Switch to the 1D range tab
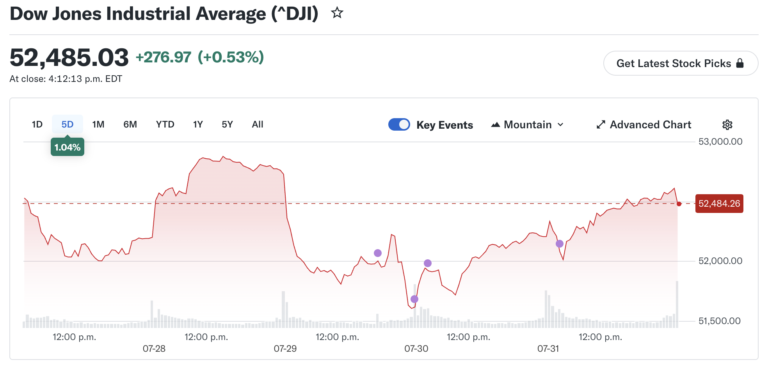The height and width of the screenshot is (365, 768). 37,124
